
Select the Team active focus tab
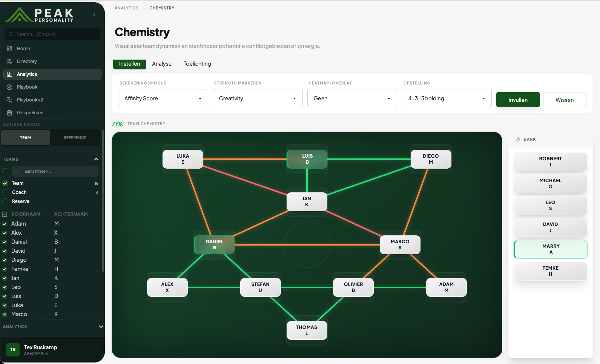point(26,138)
